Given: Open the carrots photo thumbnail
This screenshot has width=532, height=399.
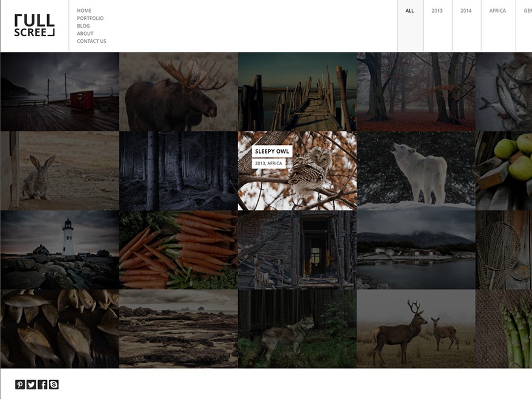Looking at the screenshot, I should (178, 250).
